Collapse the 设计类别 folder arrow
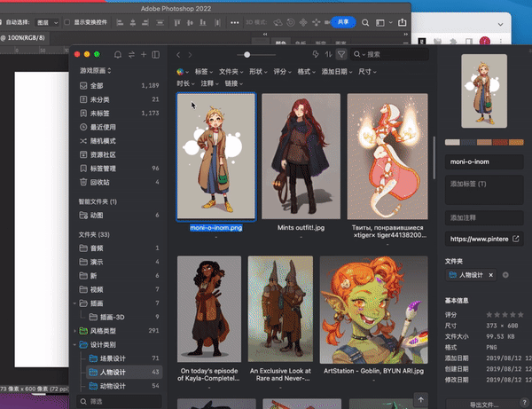532x409 pixels. [x=74, y=345]
